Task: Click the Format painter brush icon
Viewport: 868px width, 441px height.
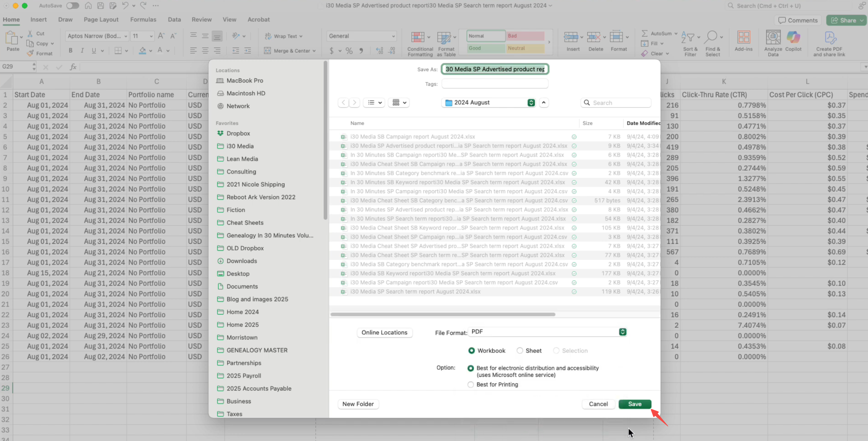Action: coord(30,53)
